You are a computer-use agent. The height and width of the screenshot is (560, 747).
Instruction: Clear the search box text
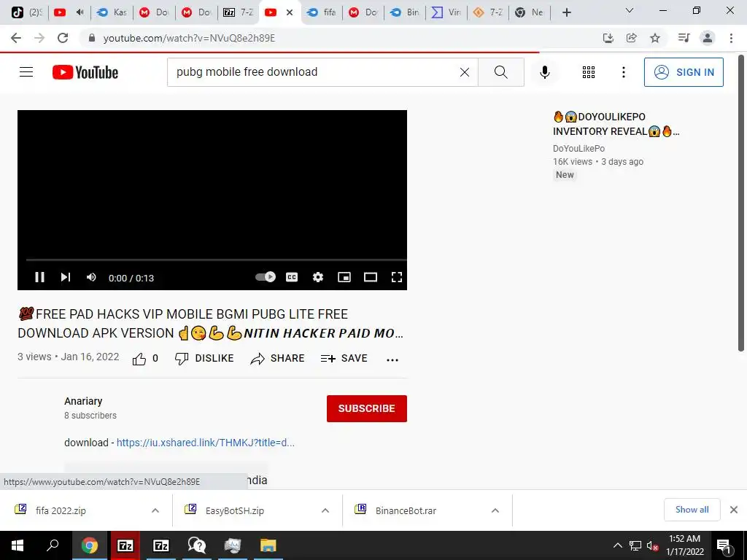[x=465, y=72]
